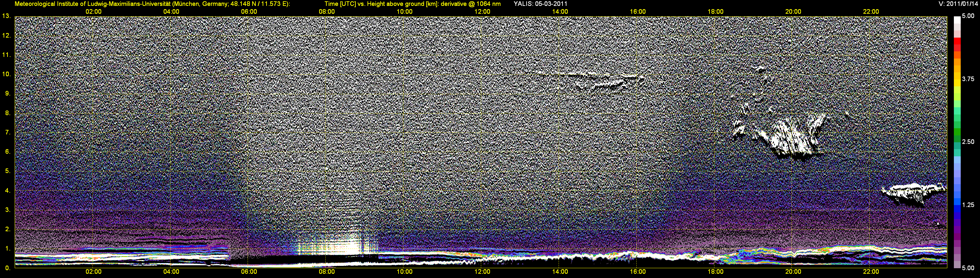980x278 pixels.
Task: Pick "14:00" on the top time axis
Action: (560, 11)
